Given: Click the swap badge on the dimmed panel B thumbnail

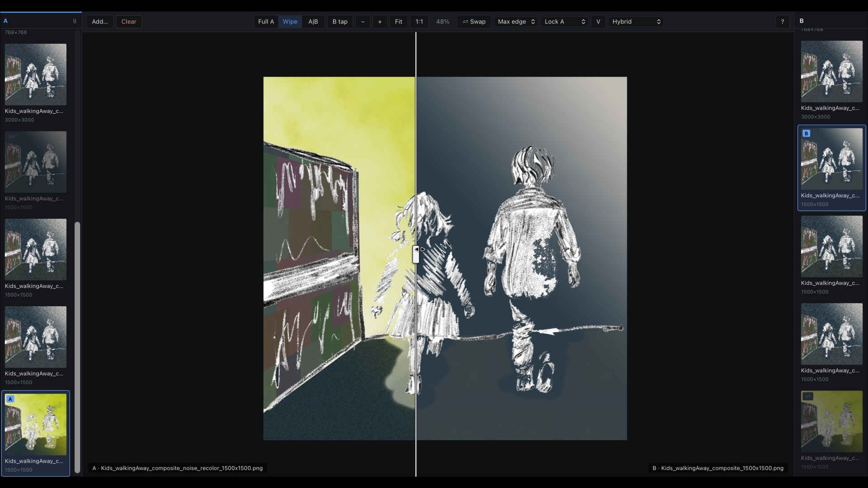Looking at the screenshot, I should (x=807, y=396).
